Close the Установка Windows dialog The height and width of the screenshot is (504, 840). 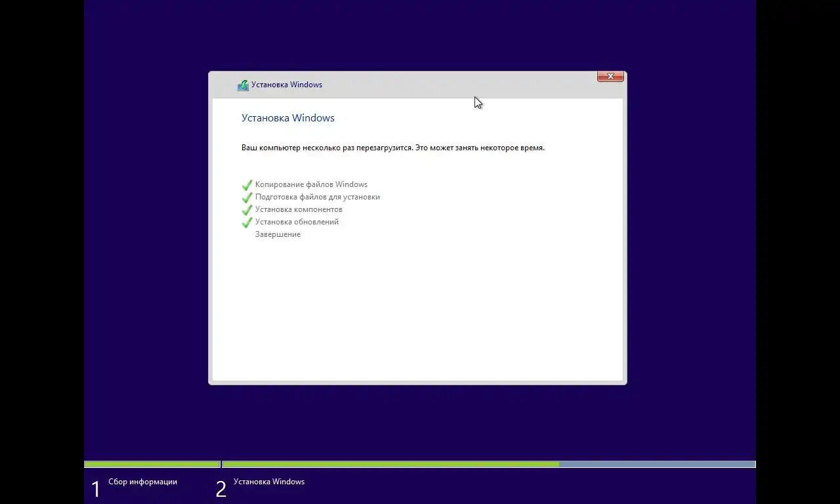[x=610, y=76]
